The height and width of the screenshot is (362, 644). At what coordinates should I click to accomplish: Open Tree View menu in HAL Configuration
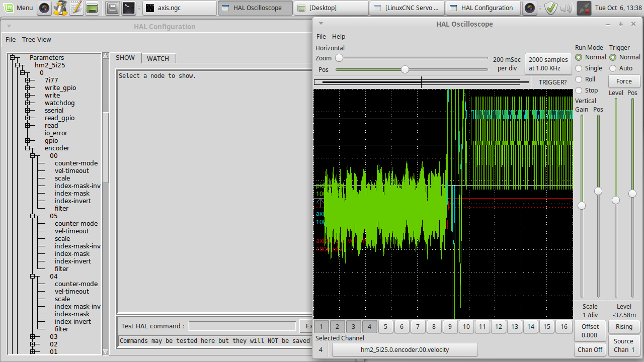(x=37, y=39)
